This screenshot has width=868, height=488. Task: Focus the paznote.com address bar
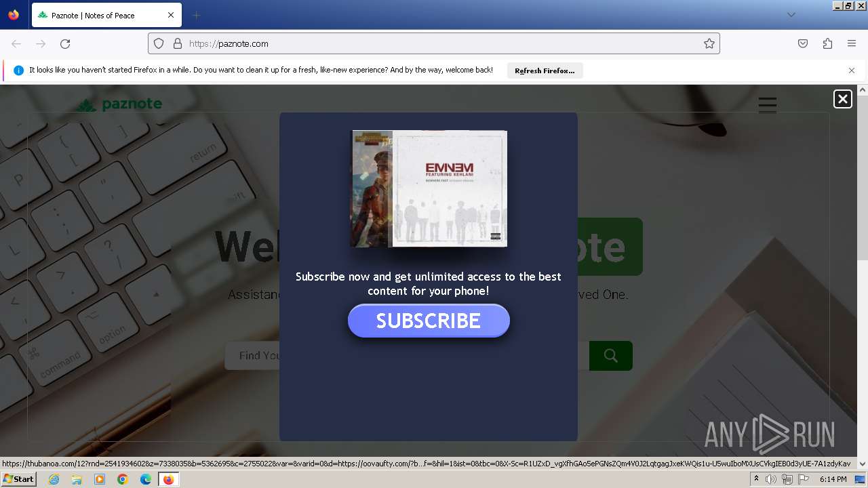434,43
